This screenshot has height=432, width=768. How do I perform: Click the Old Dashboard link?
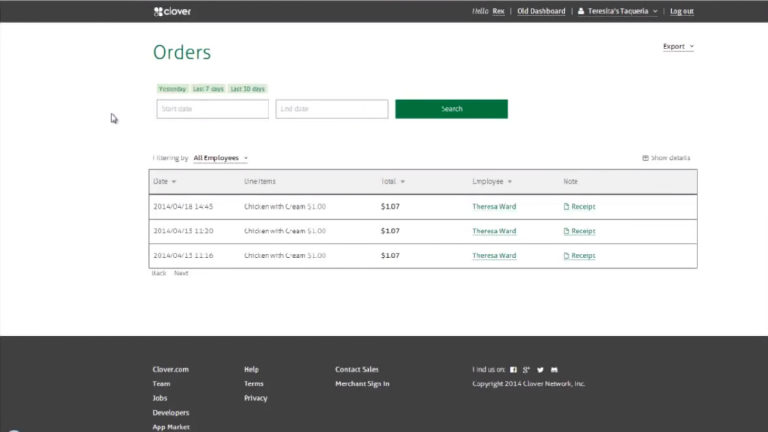(x=541, y=11)
